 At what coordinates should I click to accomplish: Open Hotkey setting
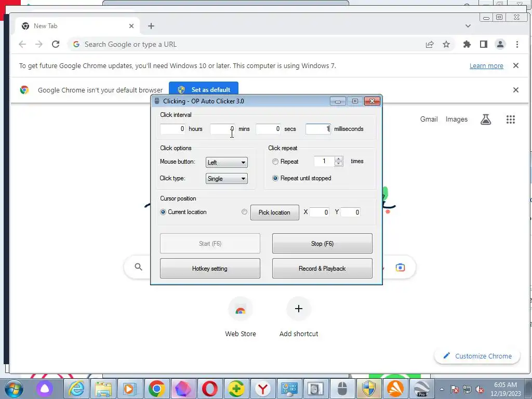point(210,269)
